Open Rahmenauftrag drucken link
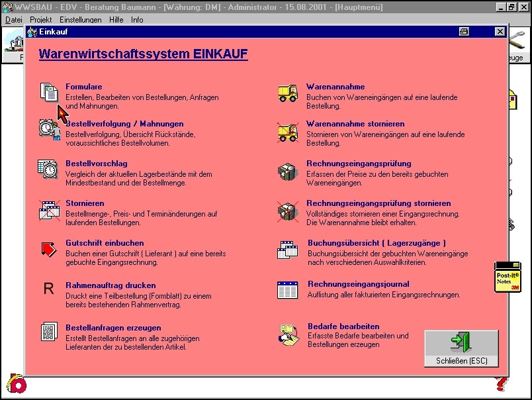532x400 pixels. coord(111,285)
